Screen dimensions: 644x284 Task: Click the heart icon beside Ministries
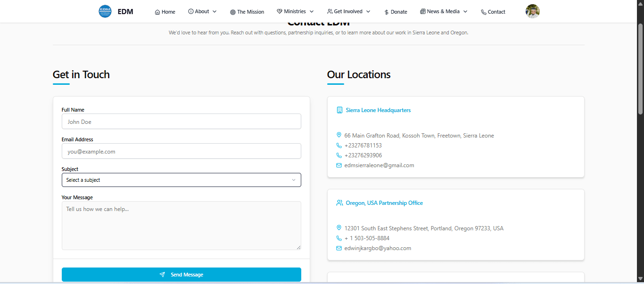[x=280, y=11]
